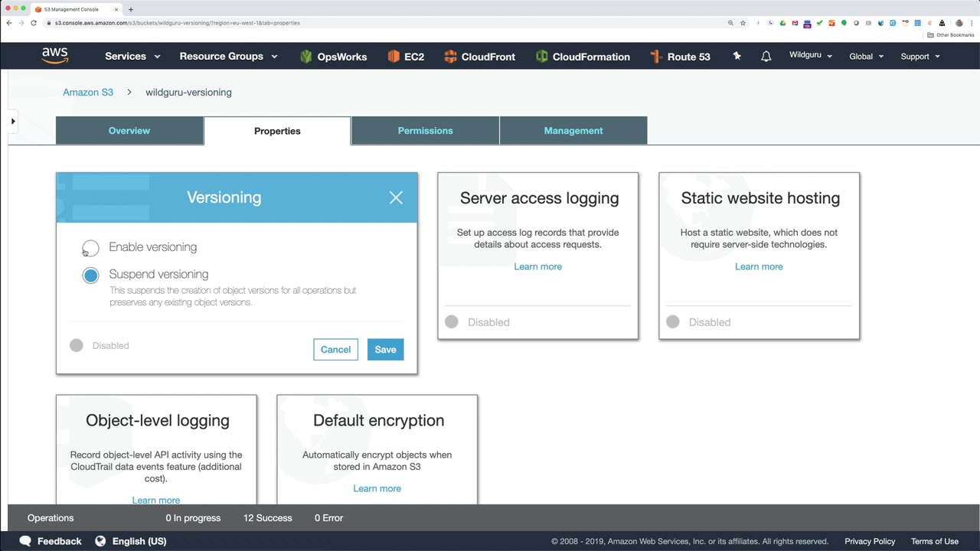This screenshot has height=551, width=980.
Task: Open the Default encryption card
Action: coord(377,449)
